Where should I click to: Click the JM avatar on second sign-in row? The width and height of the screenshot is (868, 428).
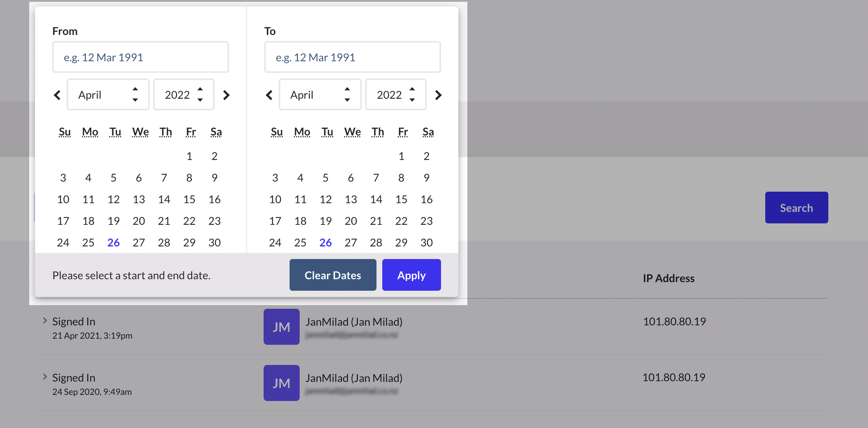[281, 383]
